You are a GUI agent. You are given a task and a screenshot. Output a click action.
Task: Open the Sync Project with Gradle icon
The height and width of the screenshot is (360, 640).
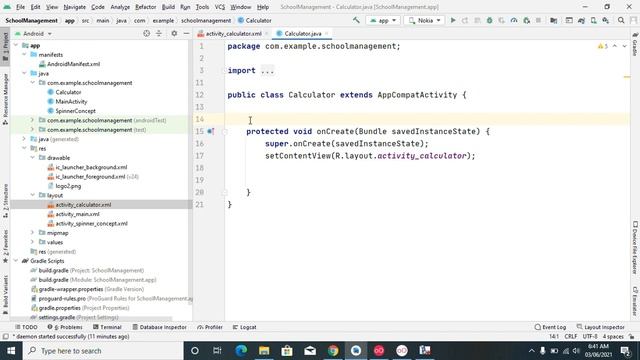pyautogui.click(x=581, y=20)
